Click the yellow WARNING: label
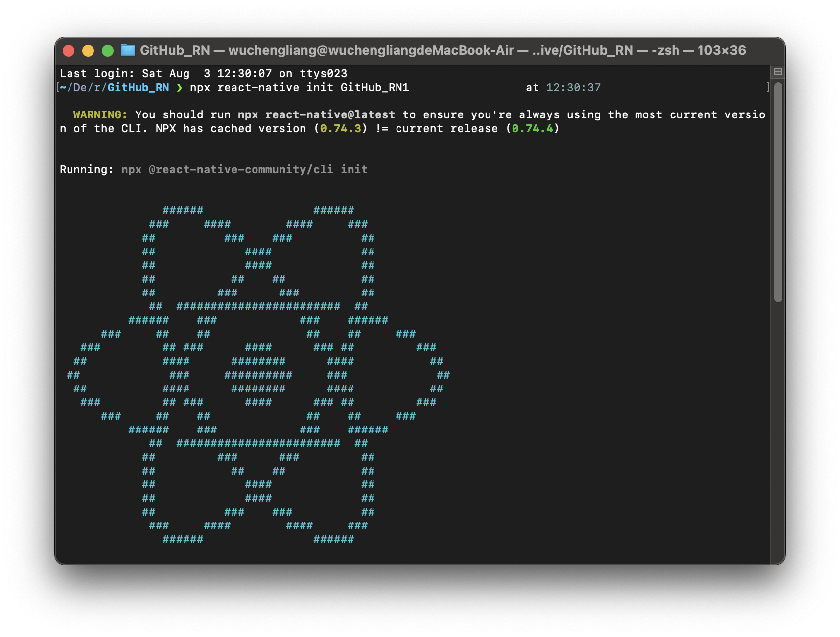This screenshot has height=637, width=840. click(x=100, y=114)
